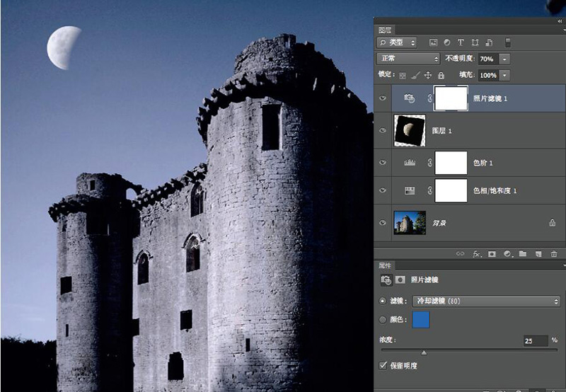Click the blue filter color swatch

coord(420,320)
